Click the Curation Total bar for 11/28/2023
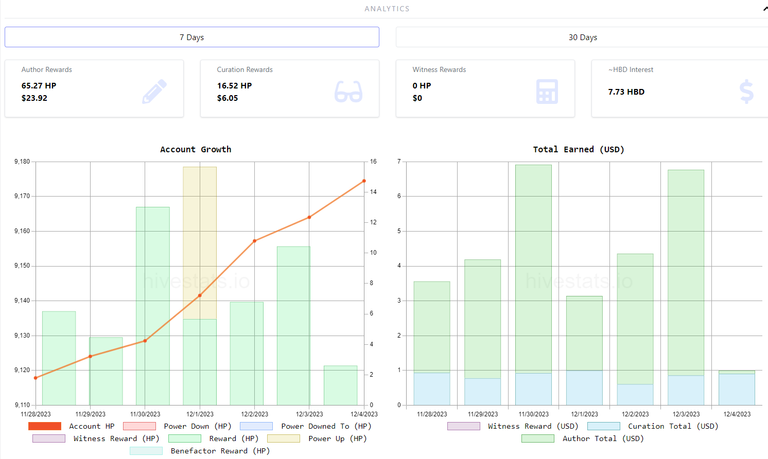The width and height of the screenshot is (768, 459). (432, 389)
